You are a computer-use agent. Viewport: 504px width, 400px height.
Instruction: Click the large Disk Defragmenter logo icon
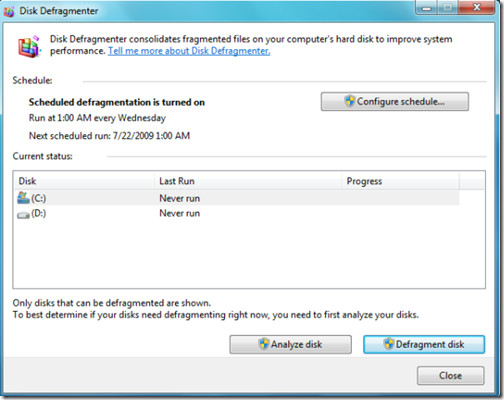click(29, 47)
